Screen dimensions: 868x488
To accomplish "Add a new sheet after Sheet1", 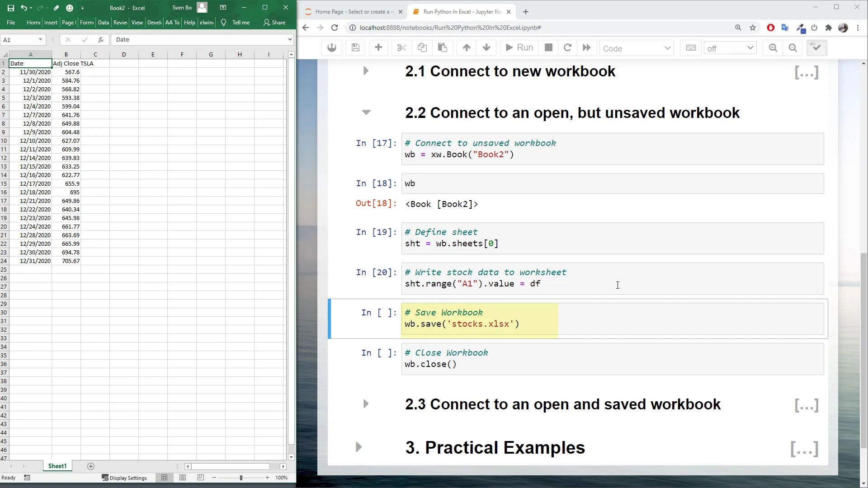I will [x=90, y=466].
